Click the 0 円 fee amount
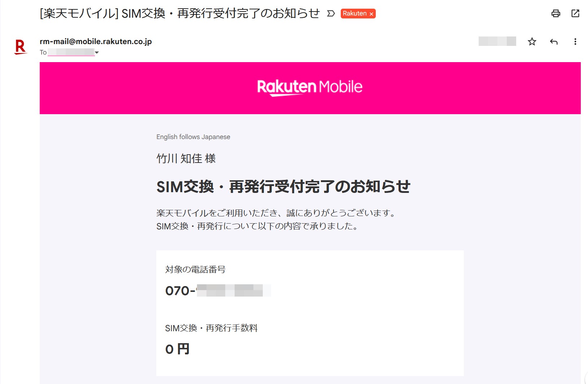Screen dimensions: 588x384 pyautogui.click(x=177, y=349)
